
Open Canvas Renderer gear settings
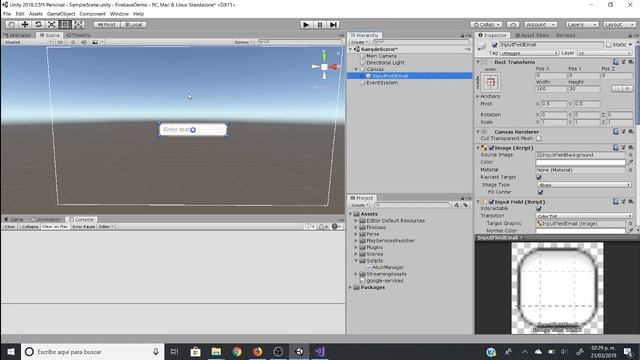click(631, 132)
